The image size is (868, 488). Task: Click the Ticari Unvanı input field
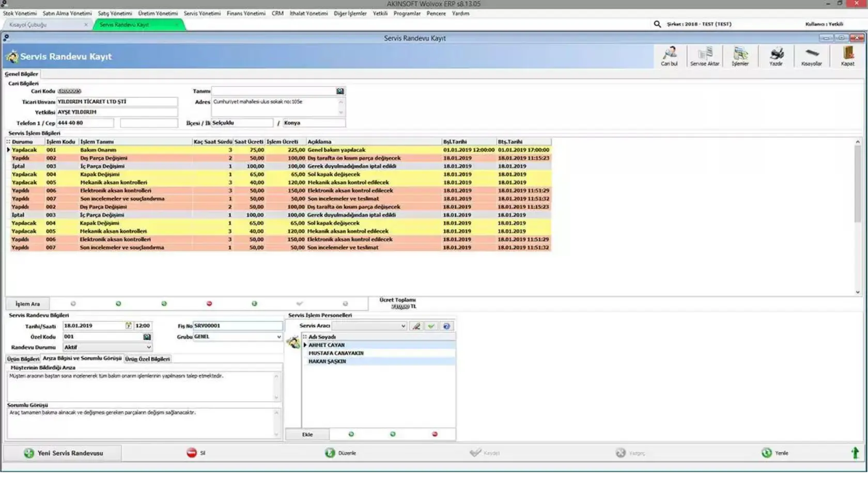(117, 102)
